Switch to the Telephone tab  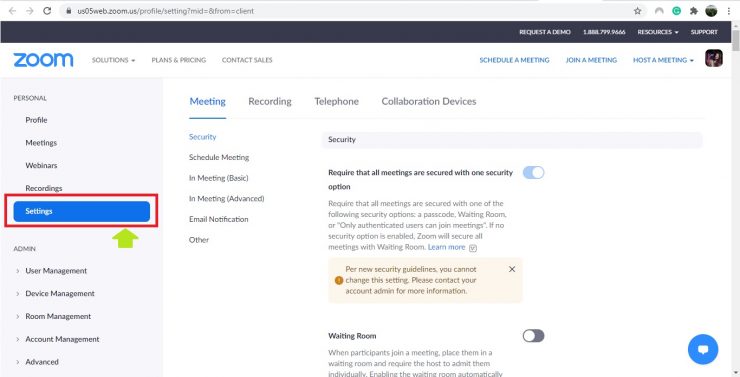pos(336,101)
